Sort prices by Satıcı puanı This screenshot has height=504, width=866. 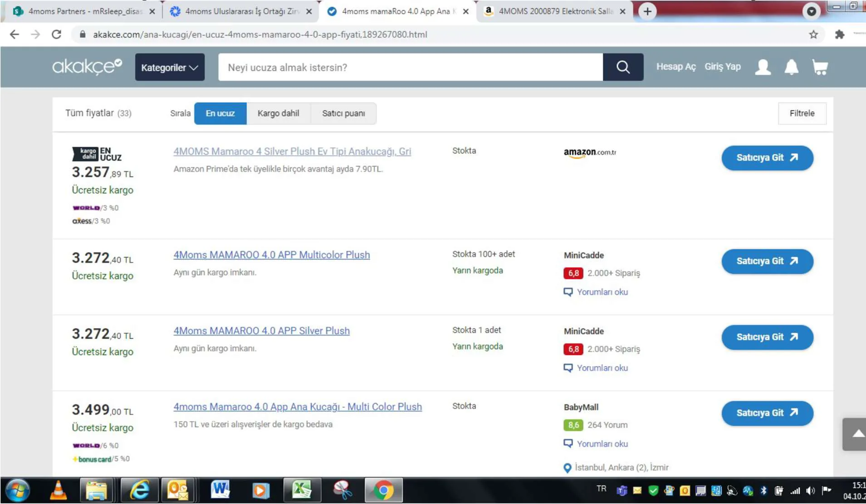[343, 113]
